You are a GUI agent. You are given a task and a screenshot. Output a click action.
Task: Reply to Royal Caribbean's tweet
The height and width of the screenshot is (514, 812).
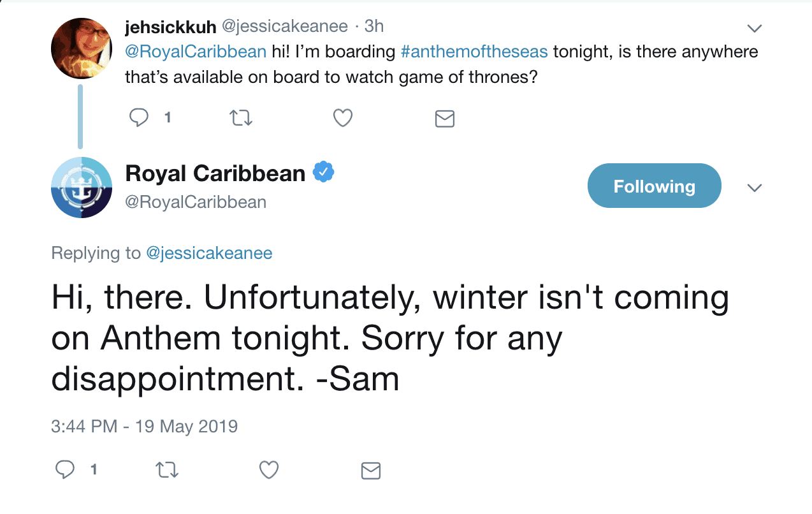[65, 471]
